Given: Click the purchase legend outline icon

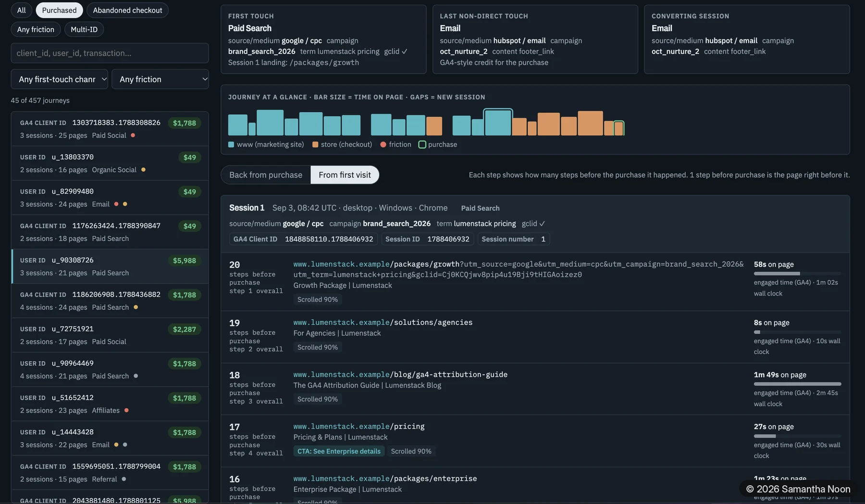Looking at the screenshot, I should (422, 145).
